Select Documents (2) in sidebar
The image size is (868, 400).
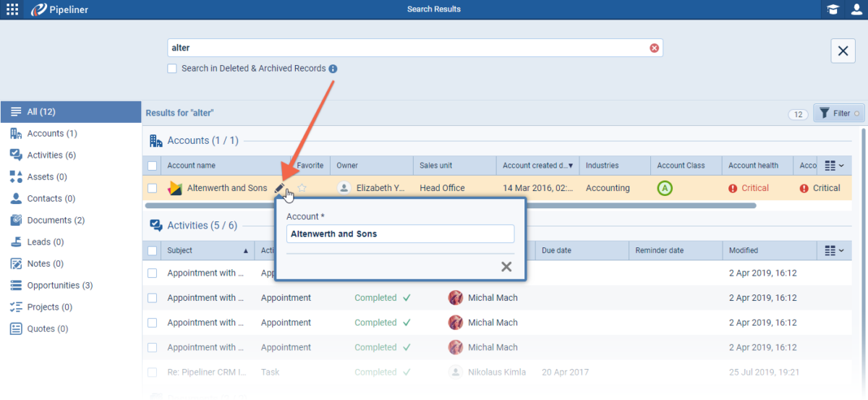(x=55, y=220)
